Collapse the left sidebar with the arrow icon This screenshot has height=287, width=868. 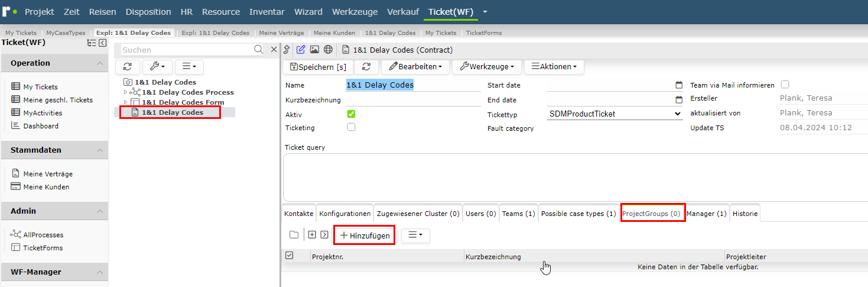[102, 43]
